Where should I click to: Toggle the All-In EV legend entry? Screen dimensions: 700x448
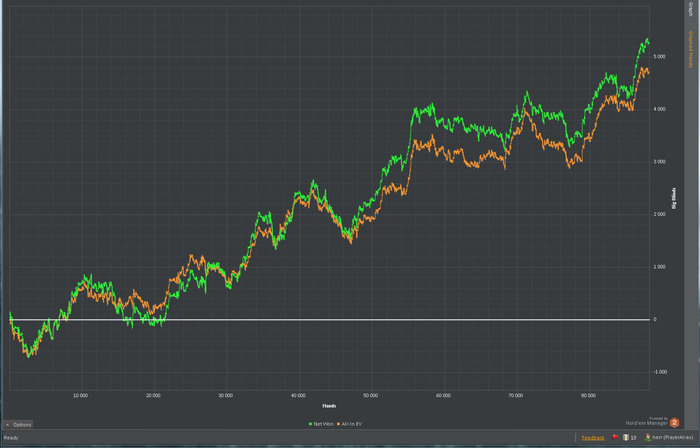click(x=349, y=423)
